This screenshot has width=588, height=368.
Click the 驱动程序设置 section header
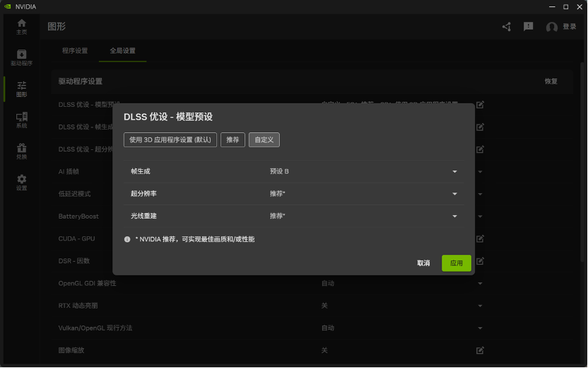81,81
